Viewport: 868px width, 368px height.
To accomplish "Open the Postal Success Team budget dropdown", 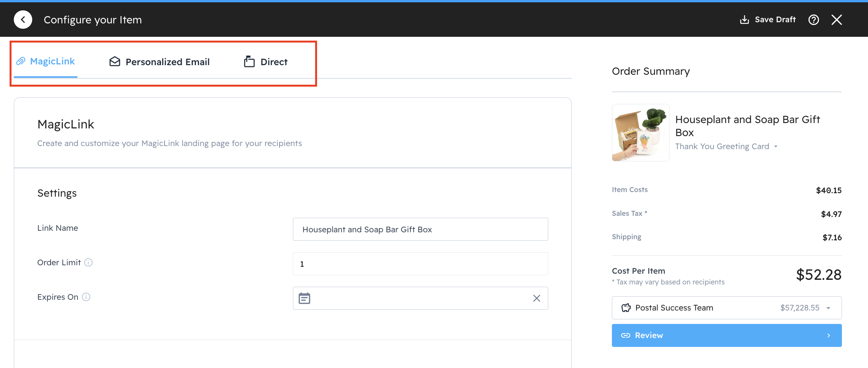I will (x=828, y=308).
